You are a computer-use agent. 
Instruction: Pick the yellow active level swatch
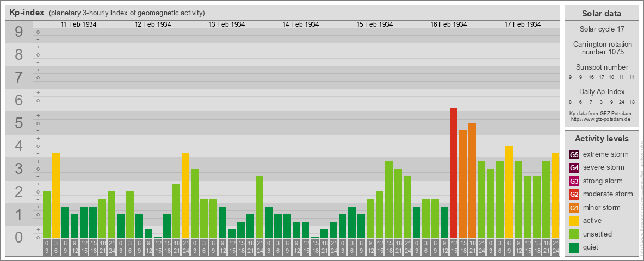[574, 221]
